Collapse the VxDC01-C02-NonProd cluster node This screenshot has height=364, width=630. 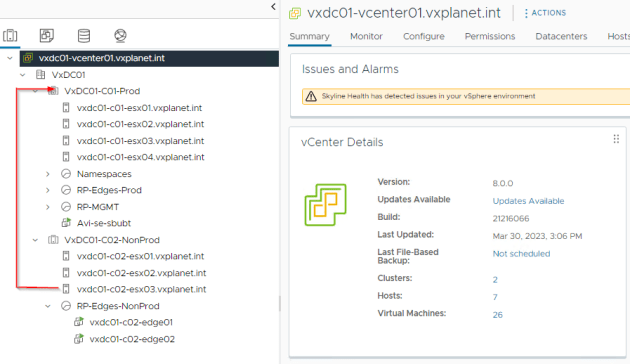(35, 240)
